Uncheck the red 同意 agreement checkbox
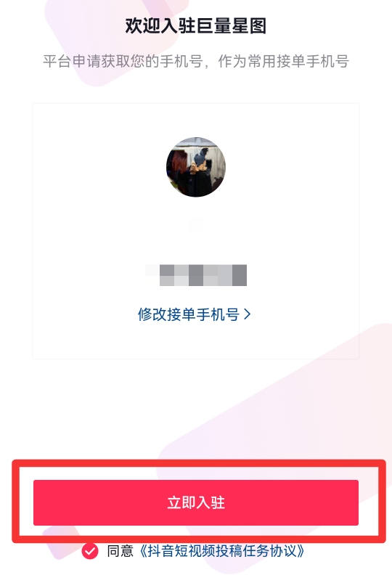Viewport: 392px width, 575px height. click(90, 551)
